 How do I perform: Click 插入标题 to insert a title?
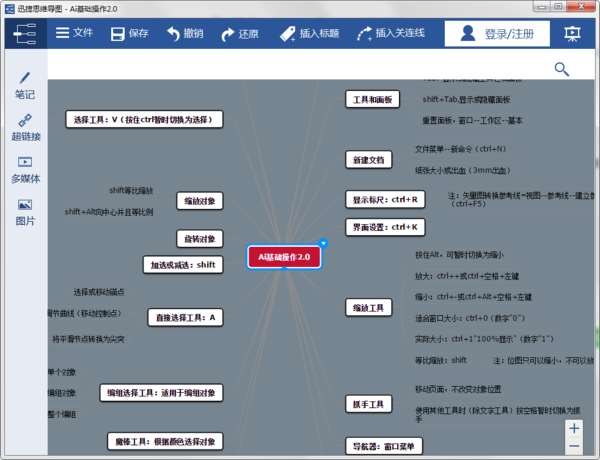(x=309, y=34)
